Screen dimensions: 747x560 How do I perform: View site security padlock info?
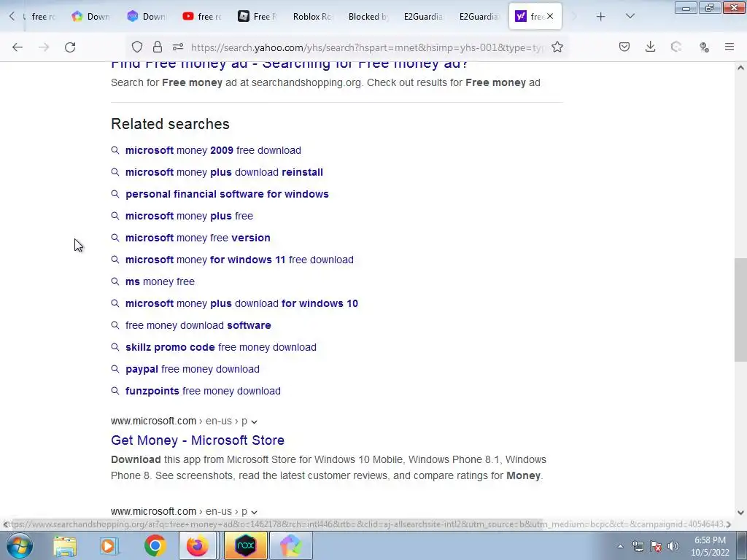158,47
